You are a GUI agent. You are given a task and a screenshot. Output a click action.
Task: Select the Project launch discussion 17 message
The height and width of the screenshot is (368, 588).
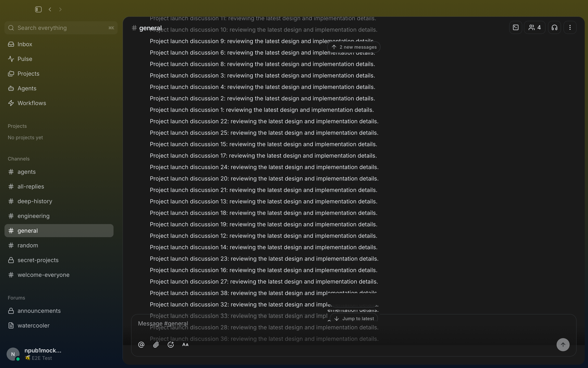(x=263, y=156)
